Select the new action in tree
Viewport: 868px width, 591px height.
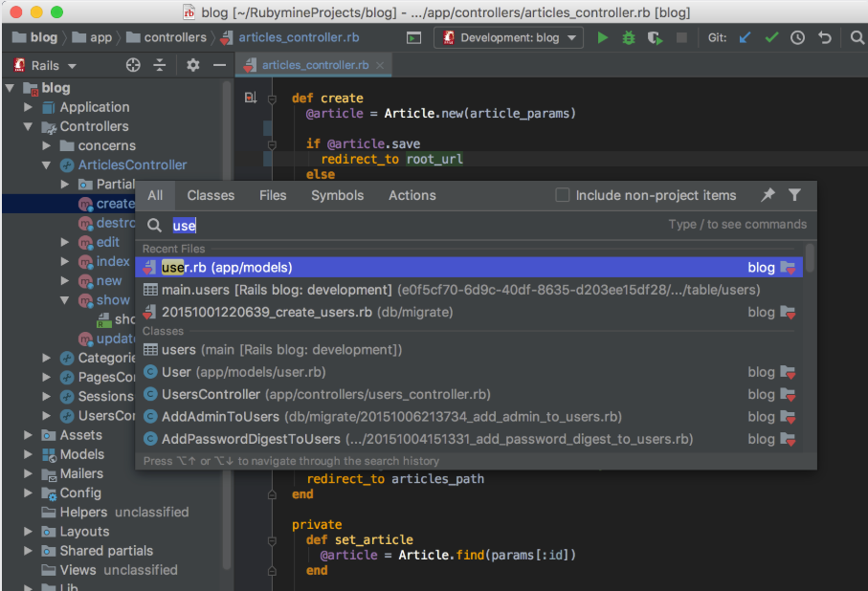[x=109, y=281]
